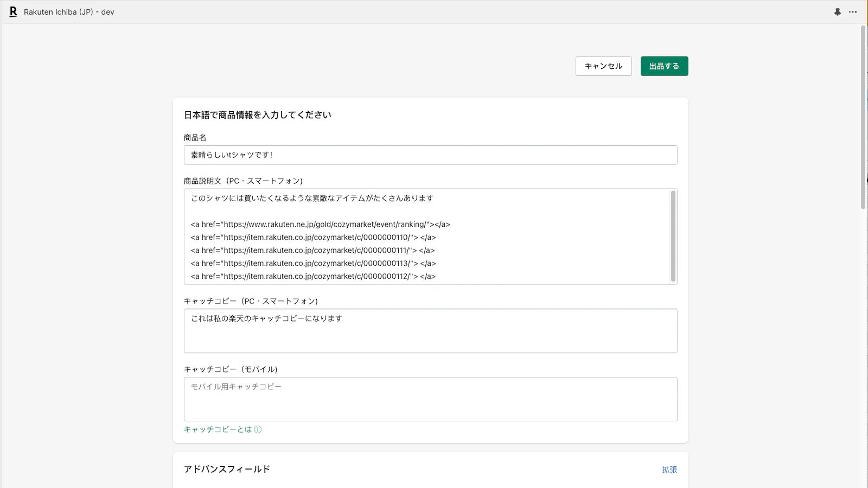Click the 日本語で商品情報を入力してください heading
Viewport: 868px width, 488px height.
pos(258,115)
